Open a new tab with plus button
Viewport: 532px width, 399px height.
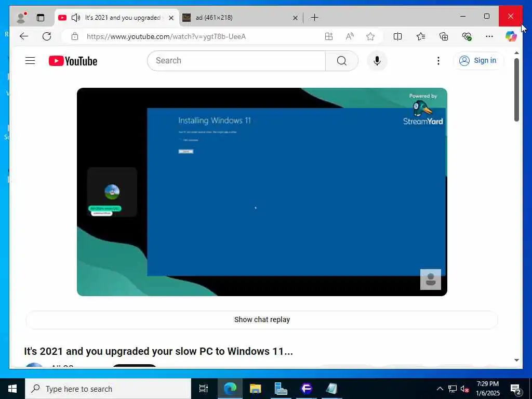314,17
